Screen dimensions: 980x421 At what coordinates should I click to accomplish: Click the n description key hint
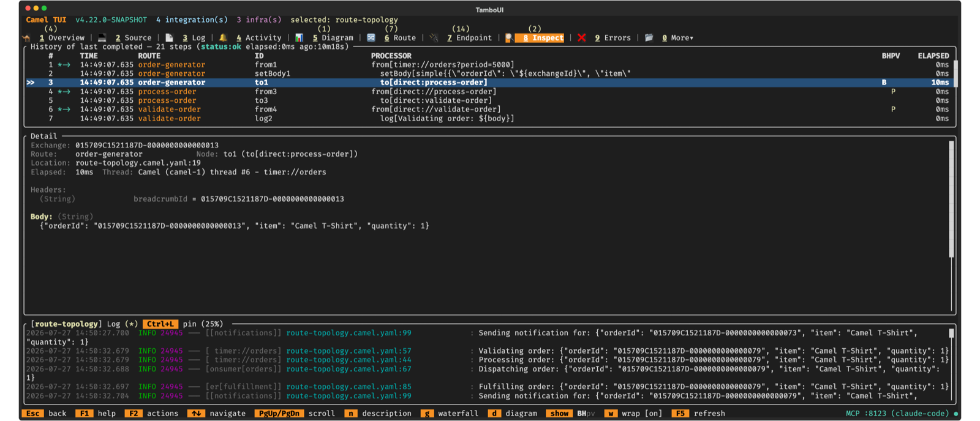(x=378, y=414)
